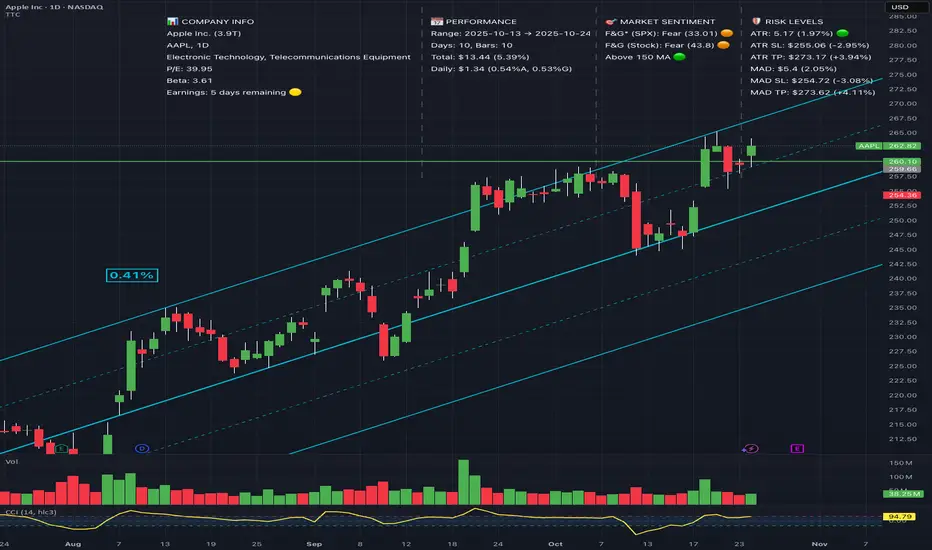Screen dimensions: 932x550
Task: Click the Nov label on time axis
Action: [x=820, y=543]
